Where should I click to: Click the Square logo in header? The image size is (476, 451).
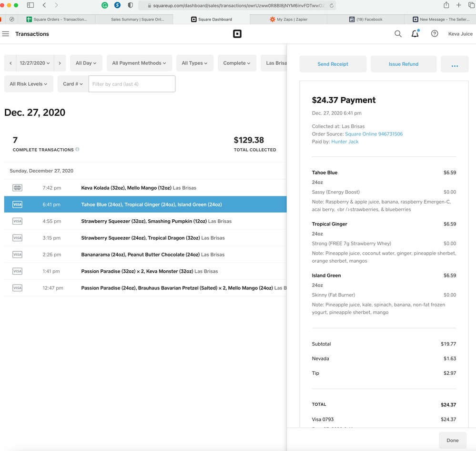(x=237, y=34)
